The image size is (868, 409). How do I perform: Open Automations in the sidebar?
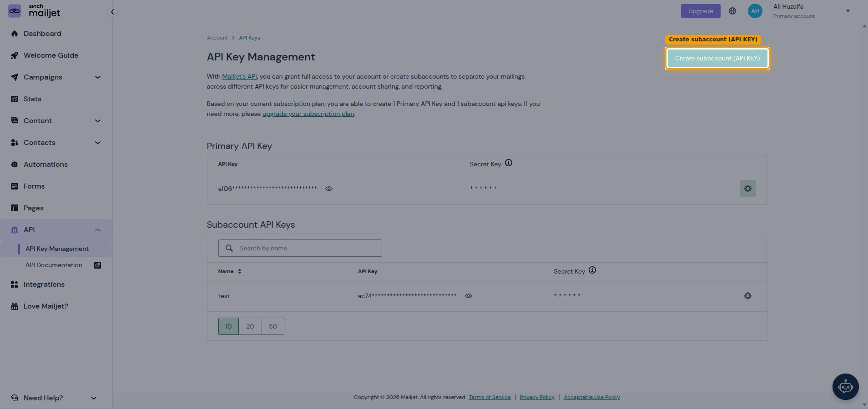tap(45, 165)
